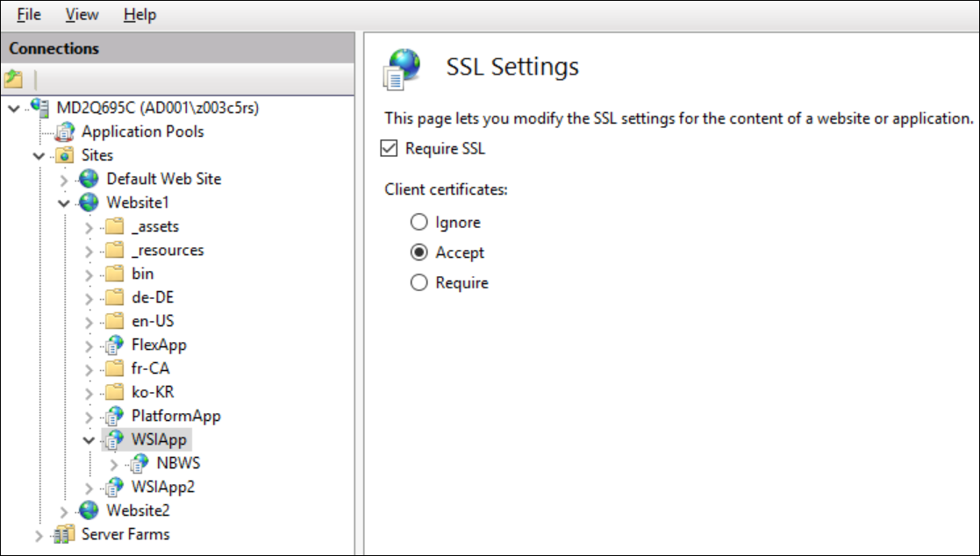Collapse the Website1 tree node
The height and width of the screenshot is (556, 980).
63,203
